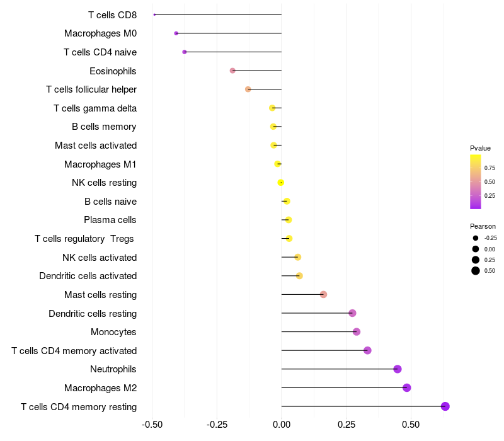Click the T cells CD8 data point
The width and height of the screenshot is (504, 441).
tap(154, 14)
